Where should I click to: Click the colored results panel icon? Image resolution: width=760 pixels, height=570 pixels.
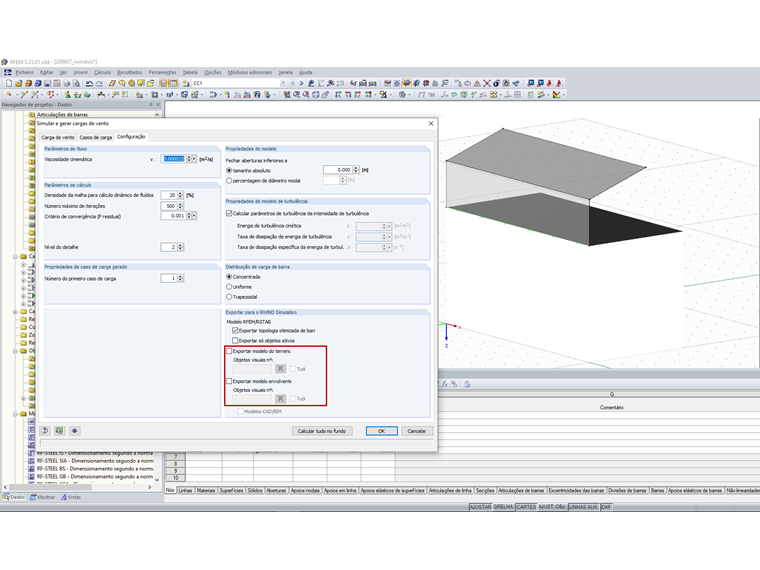click(x=556, y=95)
